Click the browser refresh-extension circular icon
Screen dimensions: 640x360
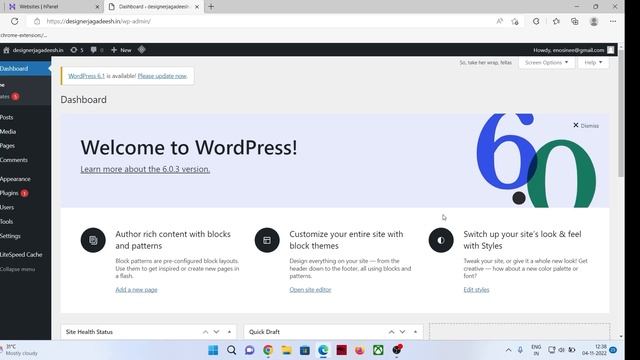coord(536,21)
